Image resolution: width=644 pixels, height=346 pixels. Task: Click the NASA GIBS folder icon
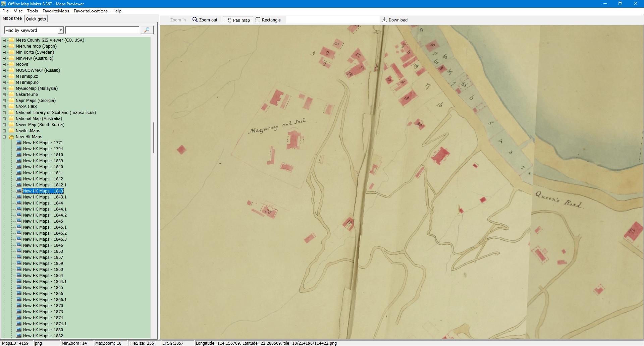[x=11, y=107]
